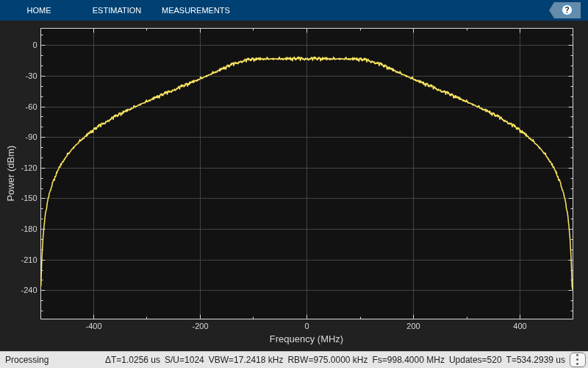Click the RBW=975.0000 kHz status readout
This screenshot has width=588, height=368.
coord(327,360)
